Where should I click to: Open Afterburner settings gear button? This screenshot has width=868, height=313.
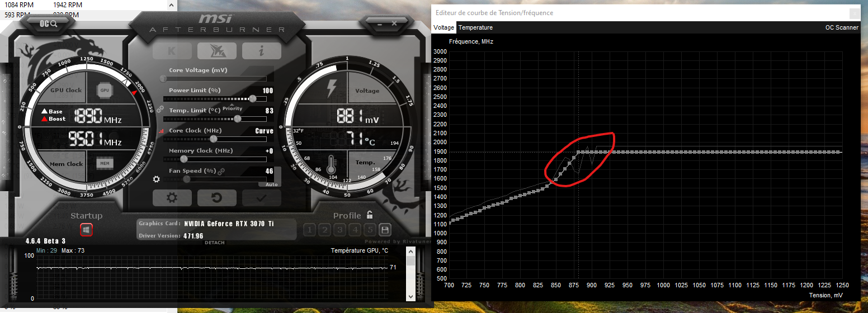coord(172,197)
